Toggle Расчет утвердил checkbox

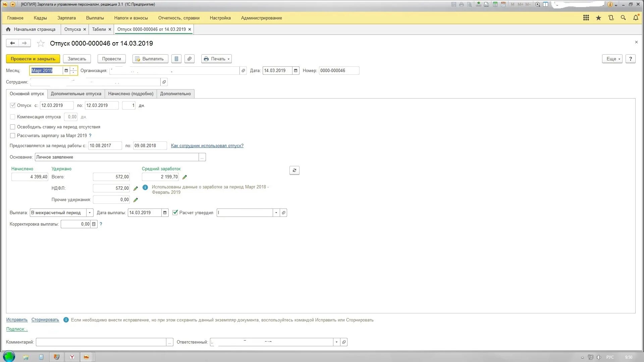click(175, 213)
